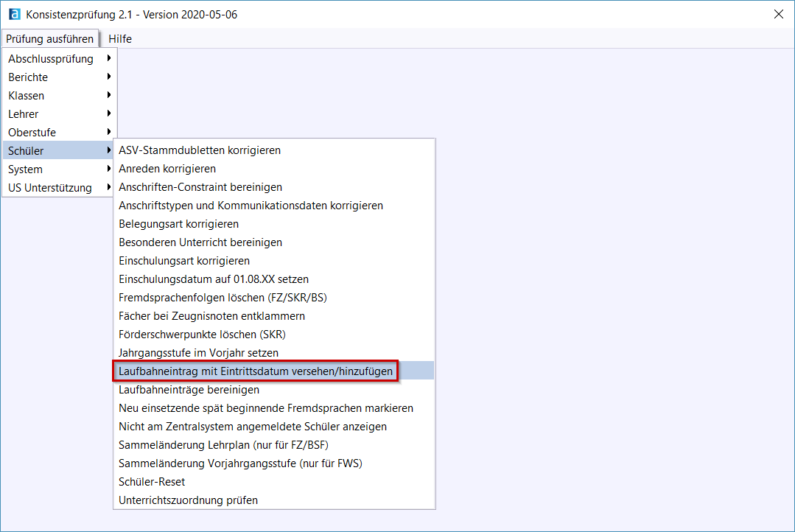Run Laufbahneintrag mit Eintrittsdatum versehen/hinzufügen
This screenshot has width=795, height=532.
(x=274, y=371)
